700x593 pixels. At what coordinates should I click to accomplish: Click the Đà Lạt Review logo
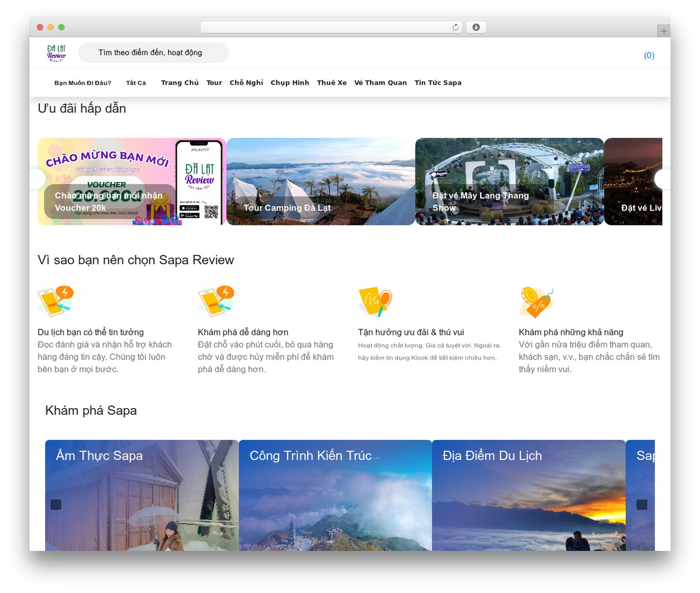56,53
